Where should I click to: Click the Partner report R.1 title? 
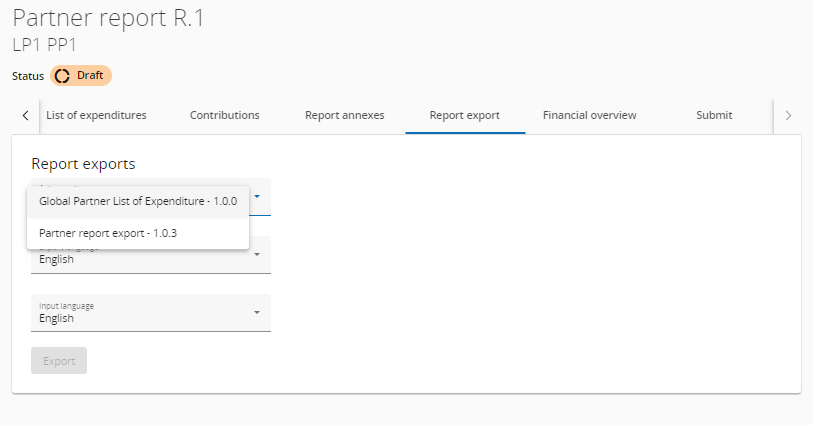(108, 18)
